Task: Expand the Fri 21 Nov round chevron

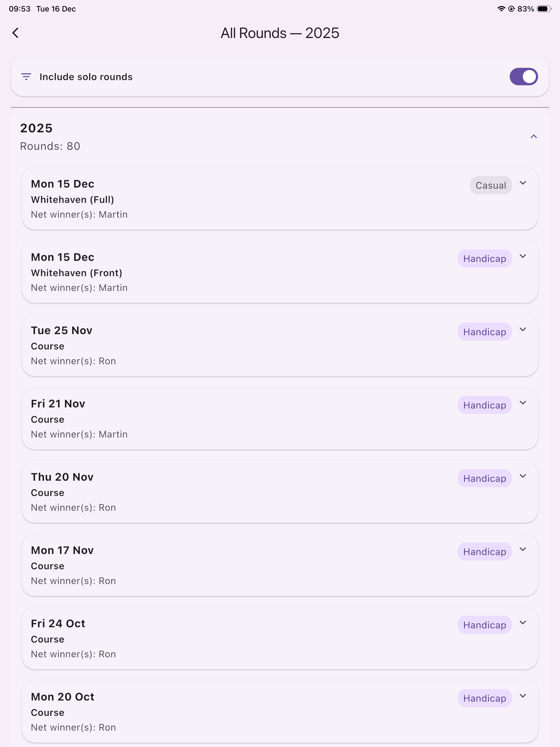Action: click(x=523, y=403)
